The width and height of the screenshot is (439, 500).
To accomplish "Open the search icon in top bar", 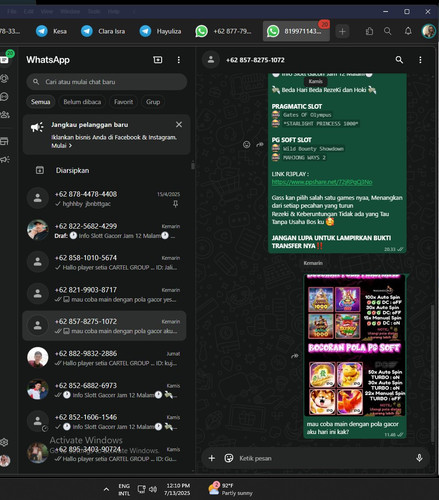I will [388, 31].
